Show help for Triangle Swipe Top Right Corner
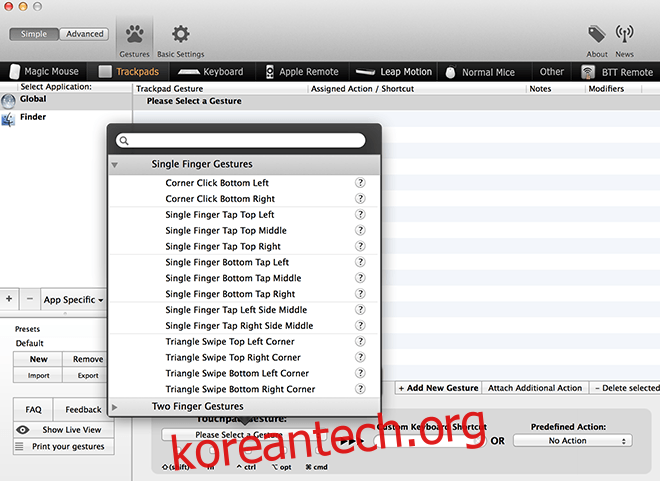Screen dimensions: 660x481 (360, 357)
